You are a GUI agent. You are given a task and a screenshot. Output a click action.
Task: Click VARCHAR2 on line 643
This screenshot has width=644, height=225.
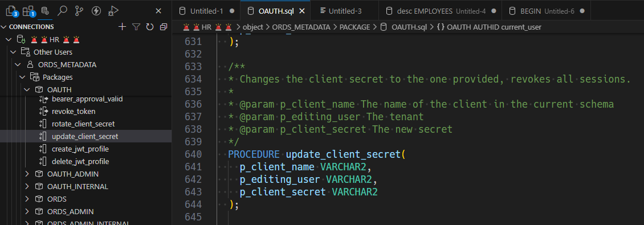click(x=355, y=192)
